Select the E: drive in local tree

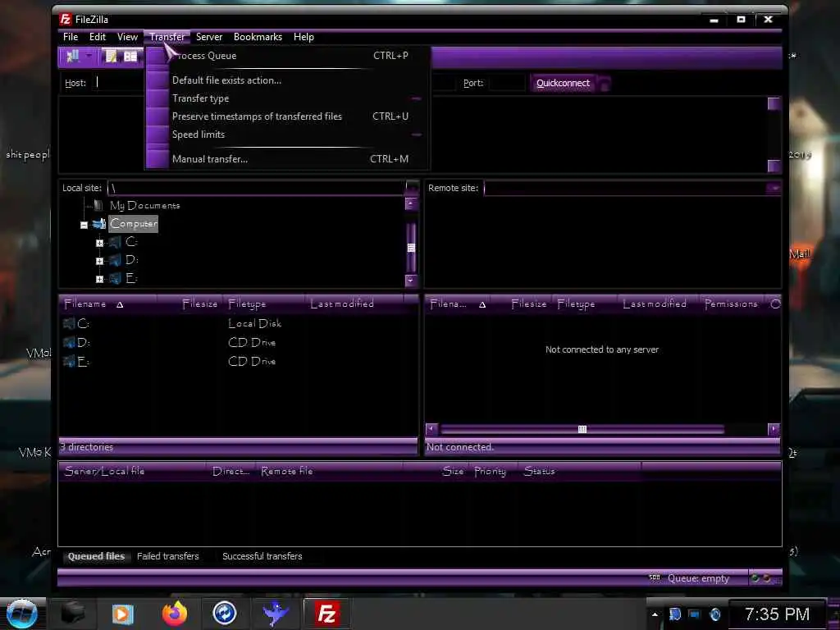(131, 279)
